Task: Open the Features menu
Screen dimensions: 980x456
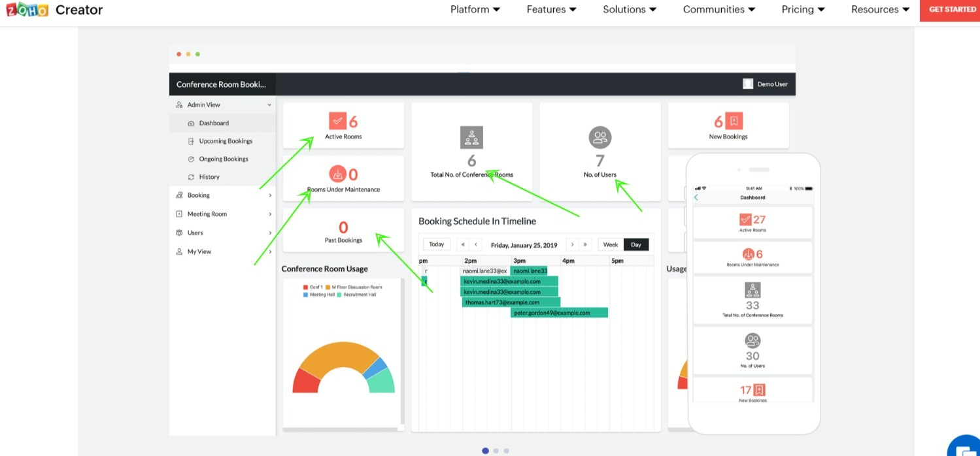Action: [552, 9]
